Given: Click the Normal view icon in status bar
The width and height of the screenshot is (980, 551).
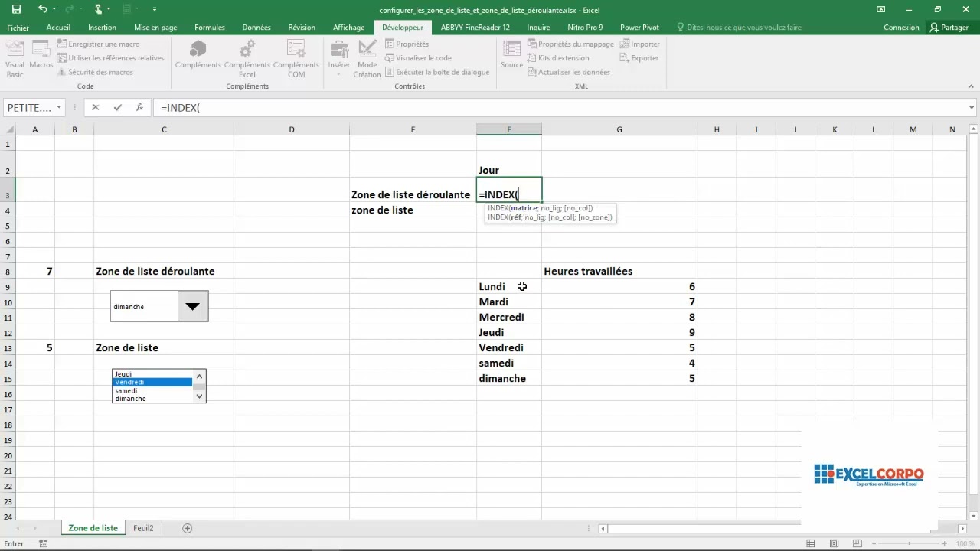Looking at the screenshot, I should click(811, 543).
